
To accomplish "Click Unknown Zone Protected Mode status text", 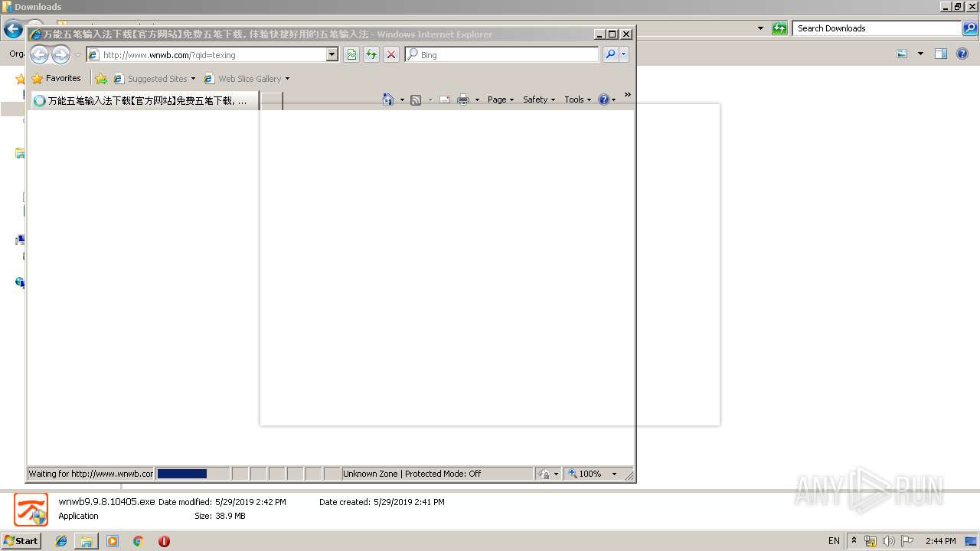I will click(x=412, y=474).
